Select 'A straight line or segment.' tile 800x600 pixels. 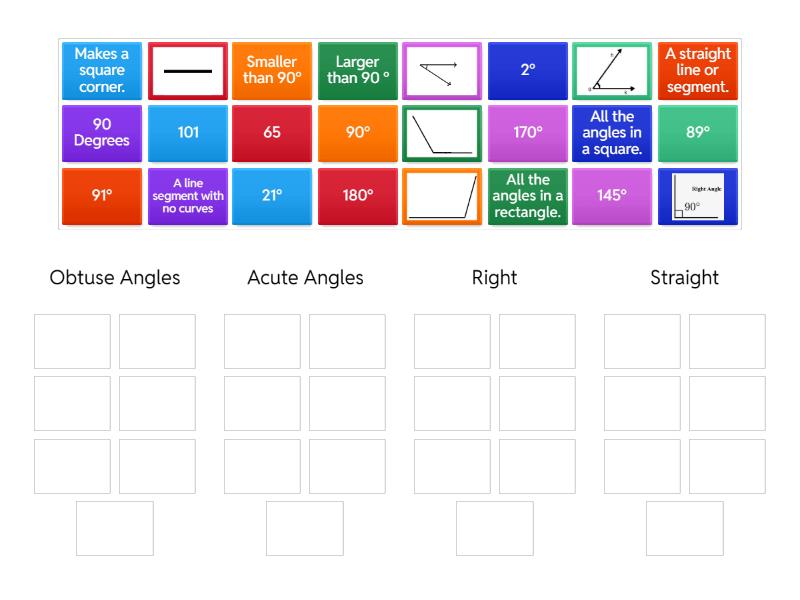pyautogui.click(x=697, y=71)
